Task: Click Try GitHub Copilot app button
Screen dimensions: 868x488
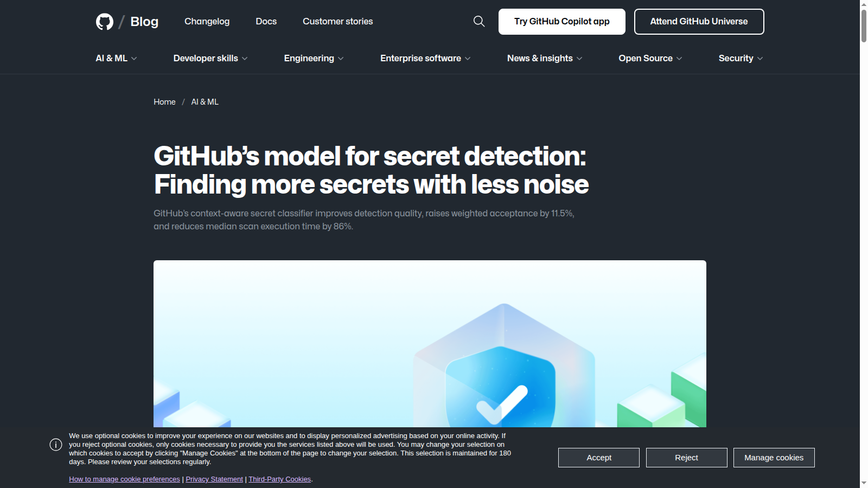Action: 562,22
